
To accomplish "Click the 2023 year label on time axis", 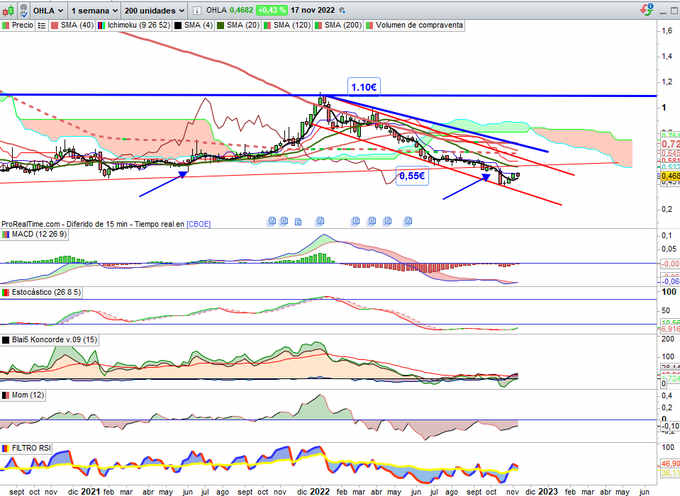I will pyautogui.click(x=548, y=492).
